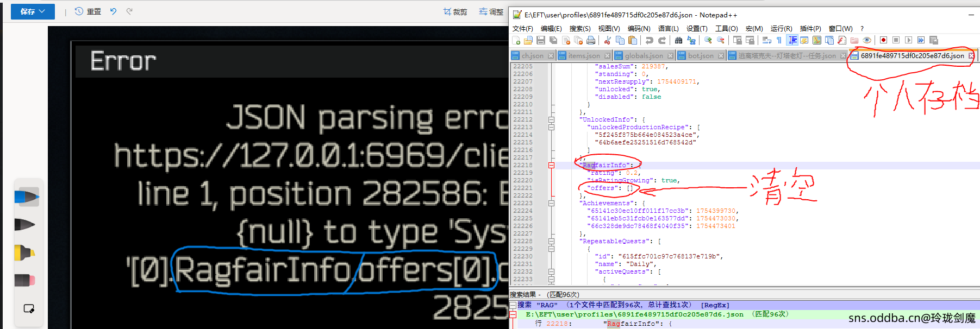Select the eraser tool in sidebar
The height and width of the screenshot is (329, 980).
pyautogui.click(x=24, y=281)
